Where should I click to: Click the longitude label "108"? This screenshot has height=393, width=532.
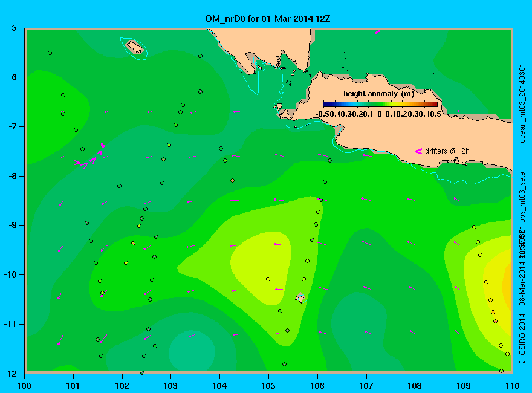tap(415, 386)
